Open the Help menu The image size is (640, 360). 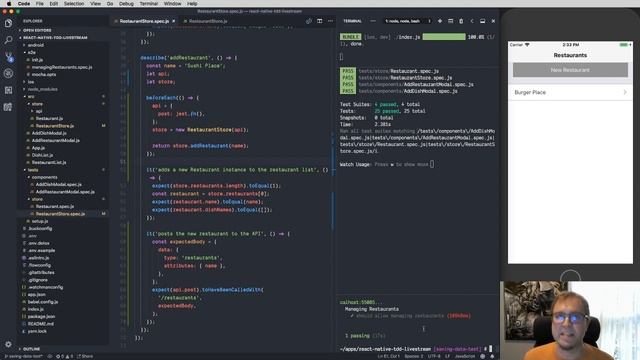[192, 3]
